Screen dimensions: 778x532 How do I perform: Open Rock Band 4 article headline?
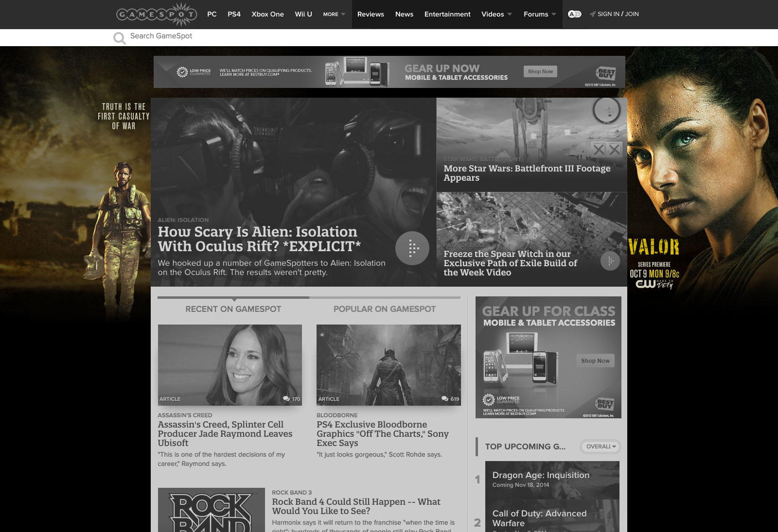(x=356, y=506)
